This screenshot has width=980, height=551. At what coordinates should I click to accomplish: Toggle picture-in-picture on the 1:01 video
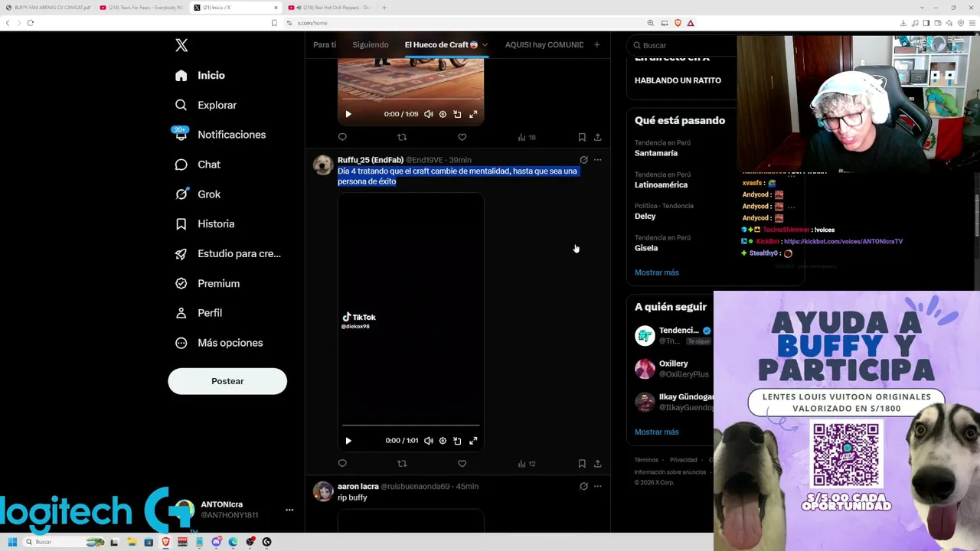click(x=457, y=441)
